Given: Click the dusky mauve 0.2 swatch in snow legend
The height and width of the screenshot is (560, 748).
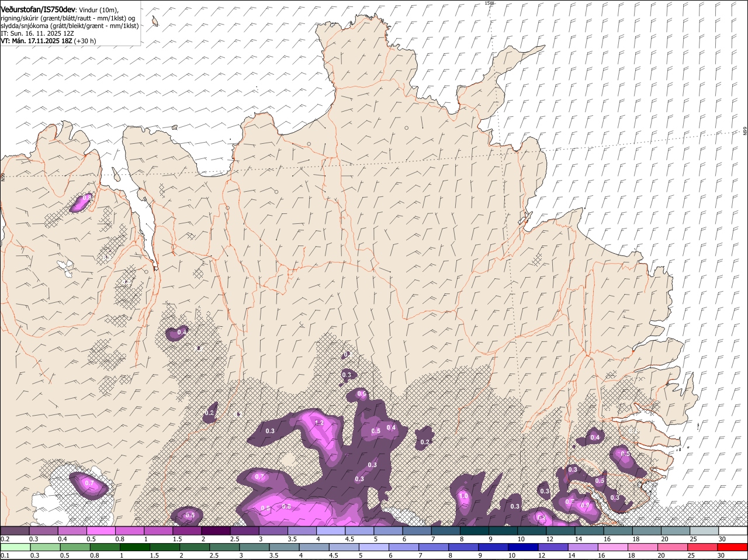Looking at the screenshot, I should [x=15, y=531].
